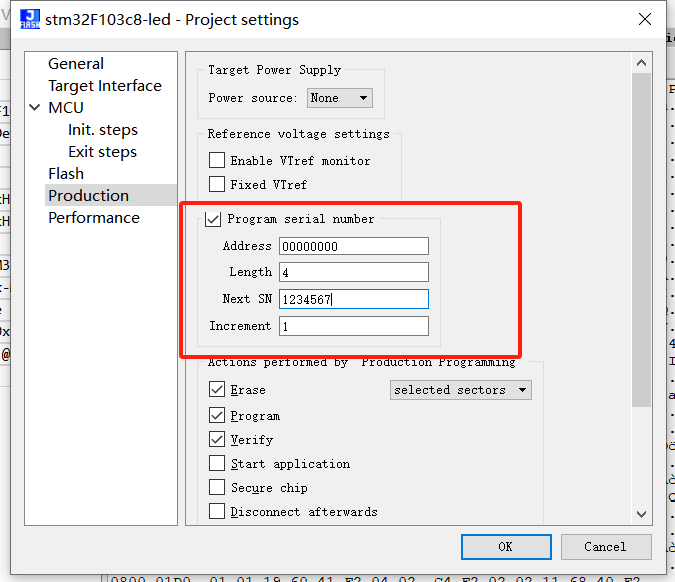Toggle the Erase action checkbox
675x582 pixels.
coord(217,389)
